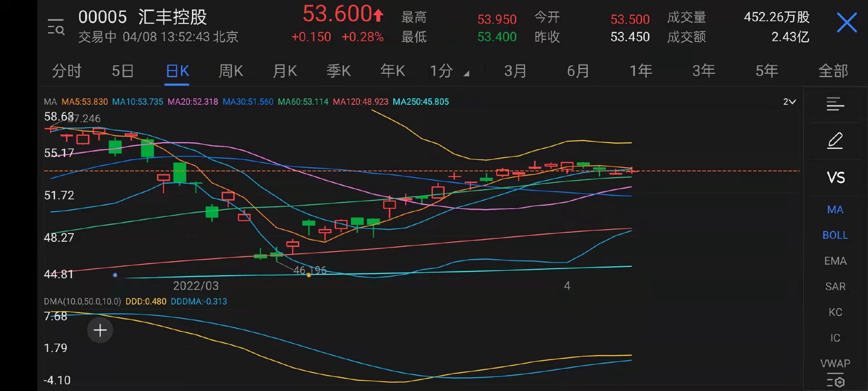This screenshot has width=868, height=391.
Task: Open the quote details list icon
Action: 835,104
